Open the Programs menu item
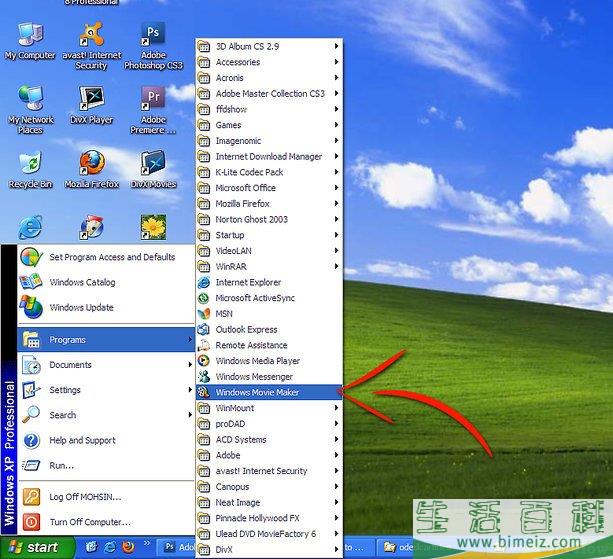The height and width of the screenshot is (559, 613). [x=106, y=339]
